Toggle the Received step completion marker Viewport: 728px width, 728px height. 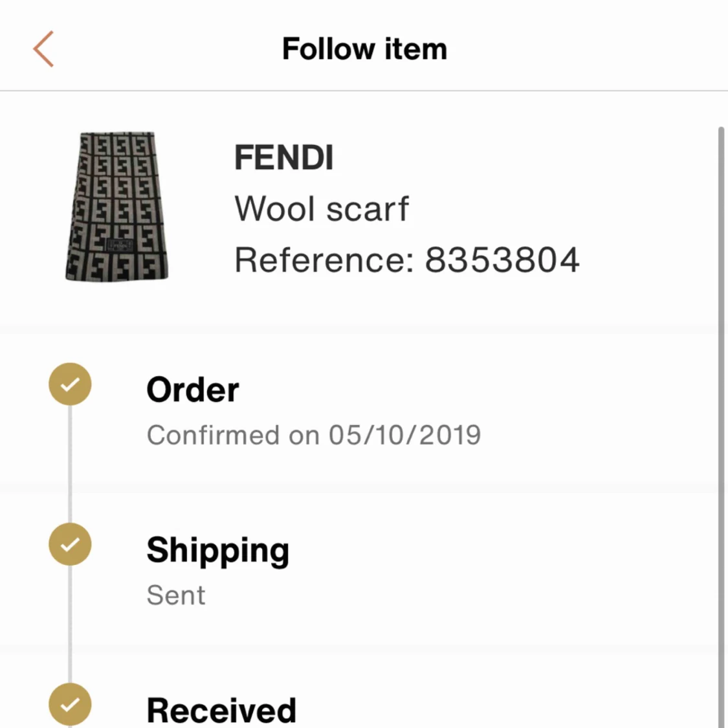(x=70, y=704)
